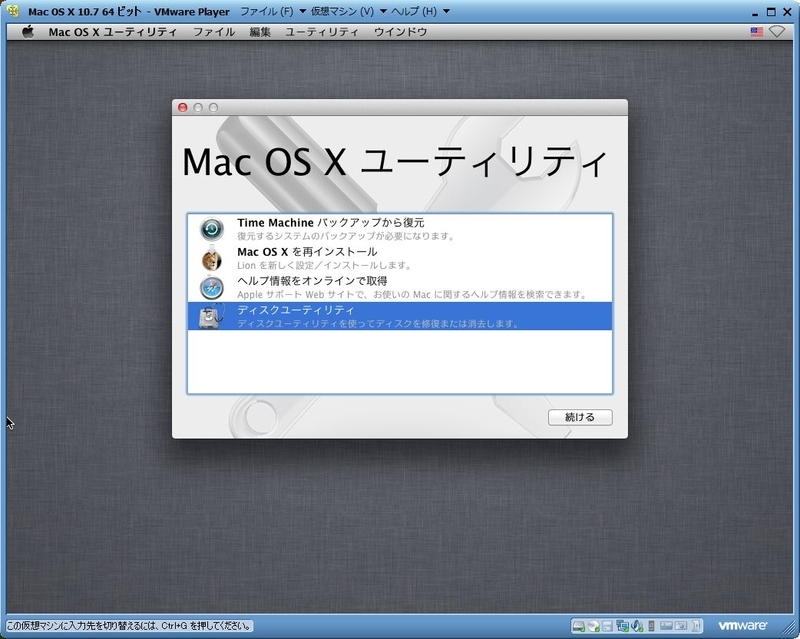Maximize the VMware Player window
The image size is (800, 639).
pyautogui.click(x=771, y=12)
